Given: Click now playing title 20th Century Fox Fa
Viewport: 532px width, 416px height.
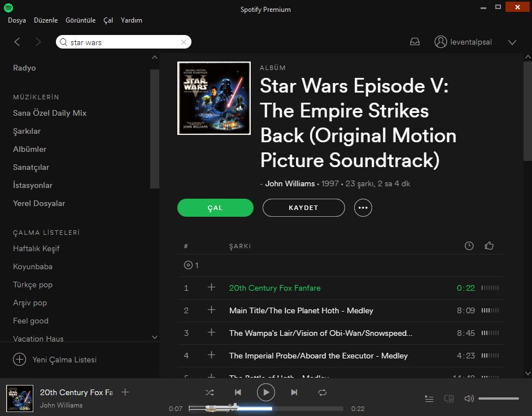Looking at the screenshot, I should (76, 392).
